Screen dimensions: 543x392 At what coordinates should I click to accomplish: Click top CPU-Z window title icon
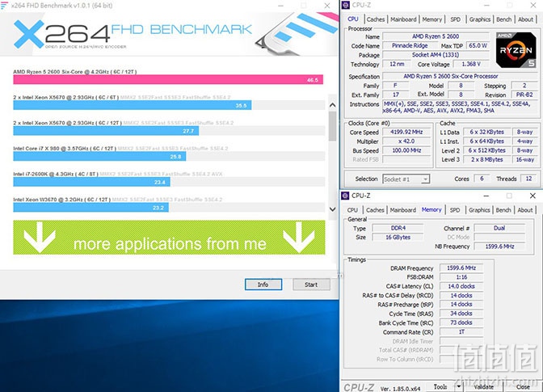pos(346,5)
